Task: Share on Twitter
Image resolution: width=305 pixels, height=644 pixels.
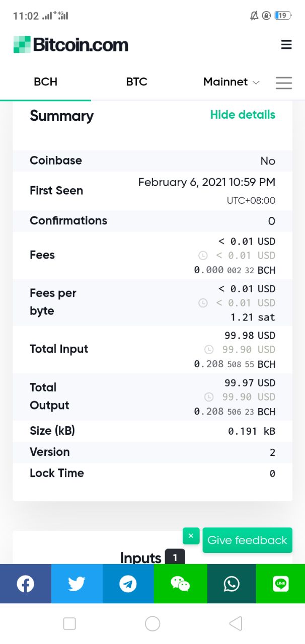Action: point(77,584)
